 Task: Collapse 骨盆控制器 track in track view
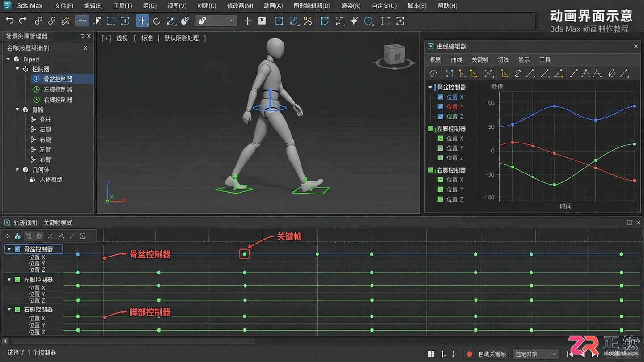[x=9, y=249]
